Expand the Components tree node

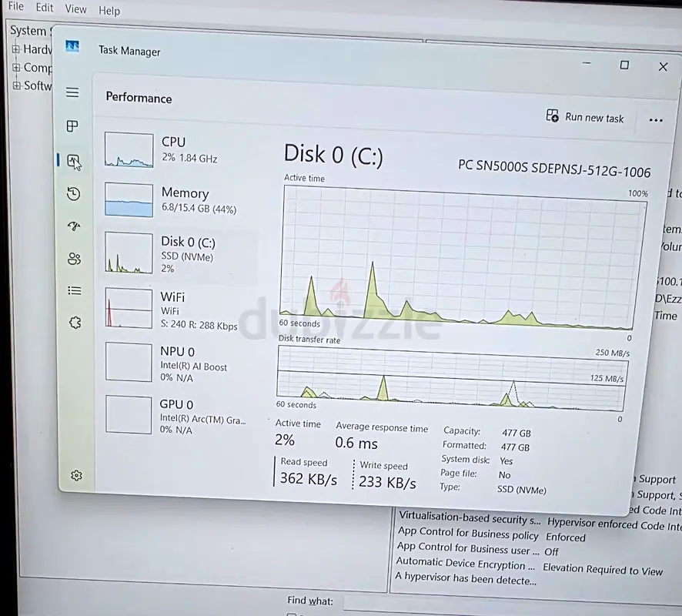(x=16, y=68)
